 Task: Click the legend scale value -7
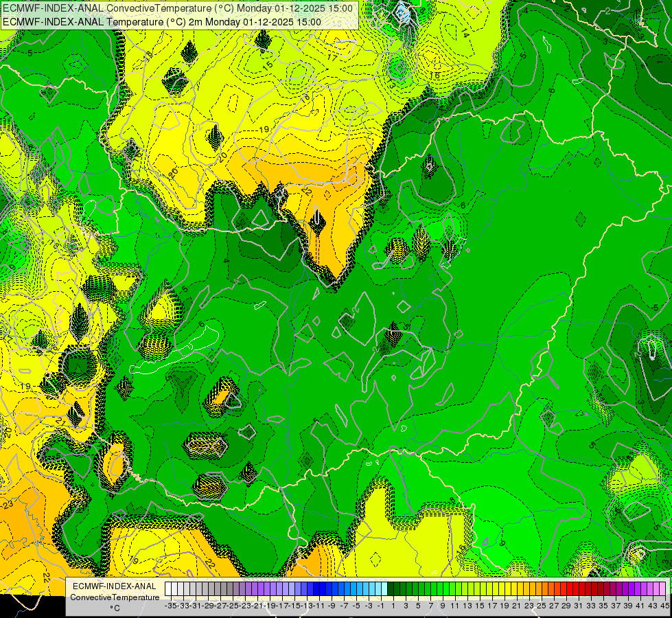click(344, 606)
